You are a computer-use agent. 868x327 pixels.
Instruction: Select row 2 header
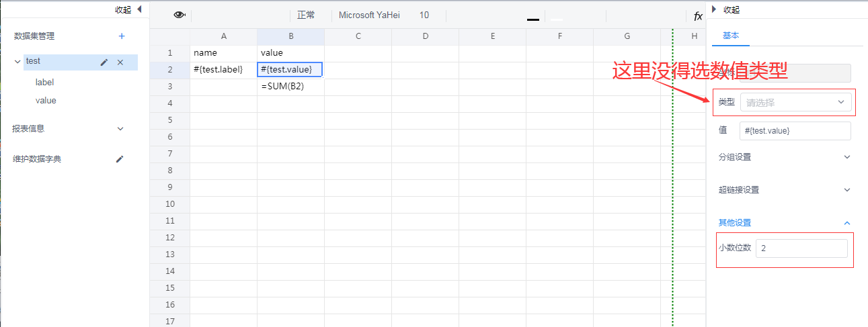(169, 70)
